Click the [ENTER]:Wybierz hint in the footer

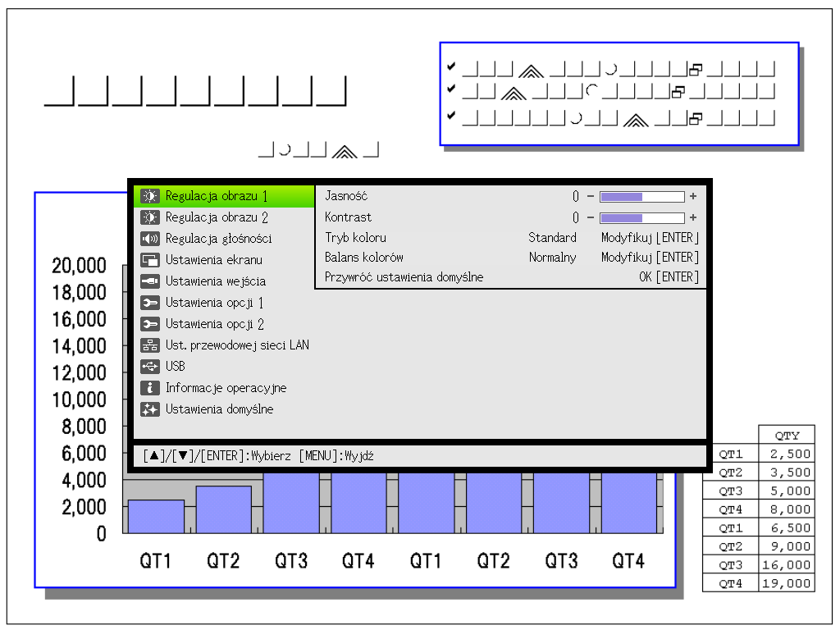(x=246, y=456)
